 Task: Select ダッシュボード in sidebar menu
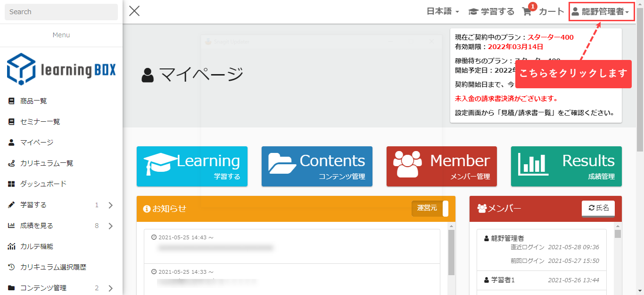pyautogui.click(x=43, y=184)
